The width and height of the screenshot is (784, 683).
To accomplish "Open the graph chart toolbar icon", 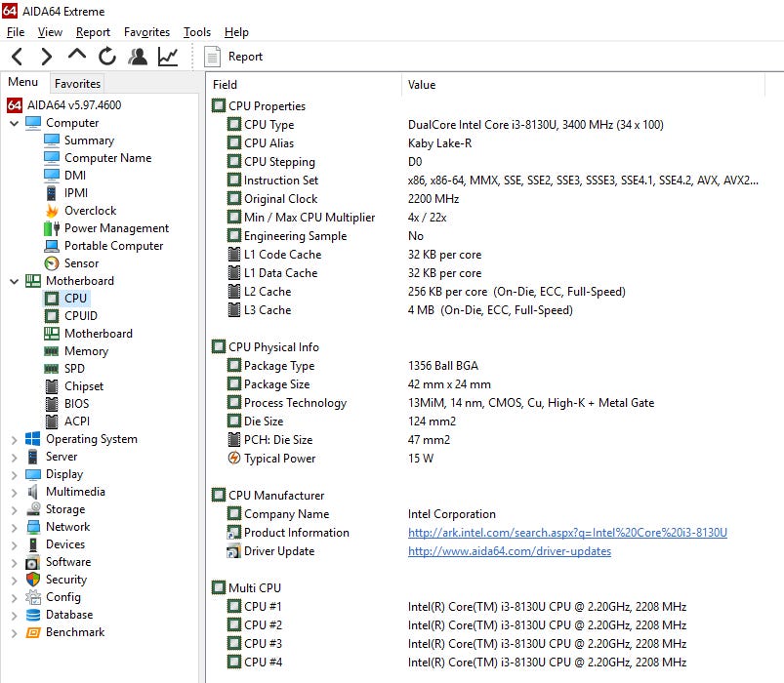I will 168,57.
